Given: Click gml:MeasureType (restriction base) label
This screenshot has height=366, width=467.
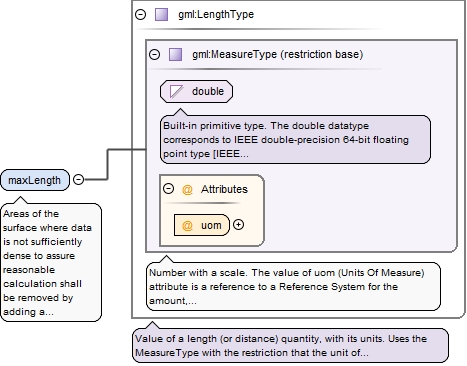Looking at the screenshot, I should [277, 54].
